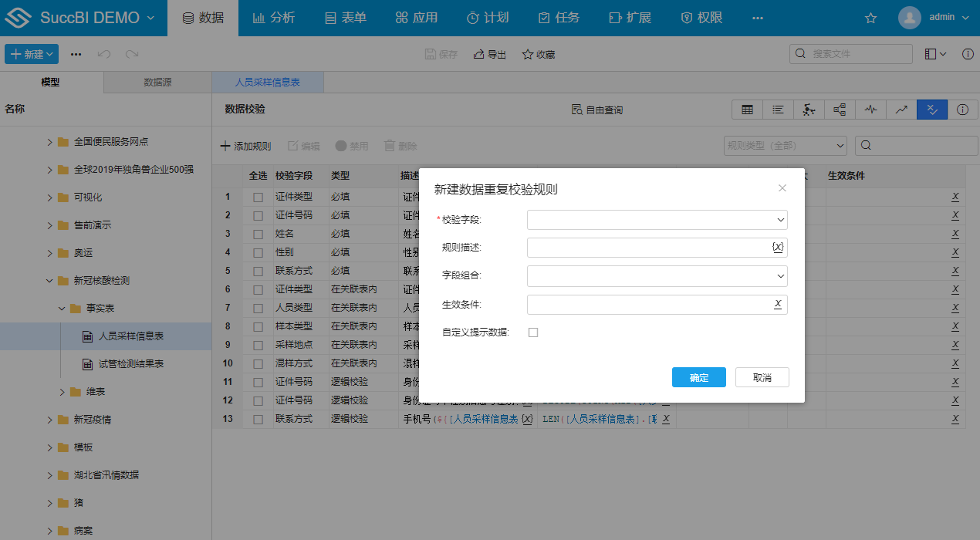Click the trend line chart view icon
980x540 pixels.
click(x=901, y=110)
